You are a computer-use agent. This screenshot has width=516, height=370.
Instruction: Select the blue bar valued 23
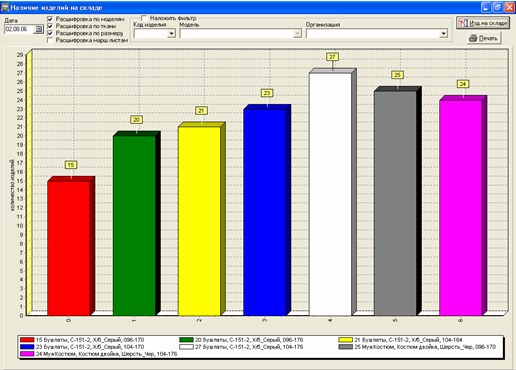coord(265,212)
